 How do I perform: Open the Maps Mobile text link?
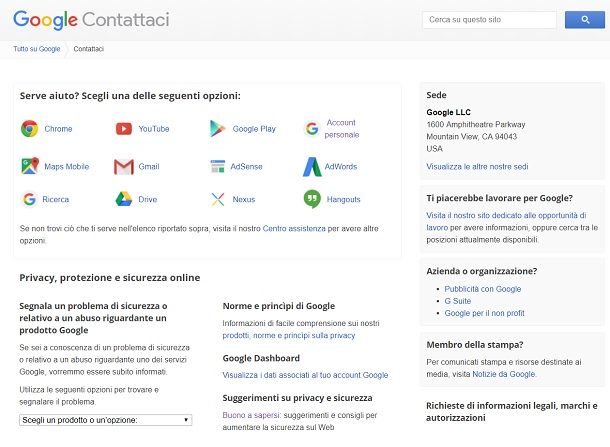click(67, 167)
